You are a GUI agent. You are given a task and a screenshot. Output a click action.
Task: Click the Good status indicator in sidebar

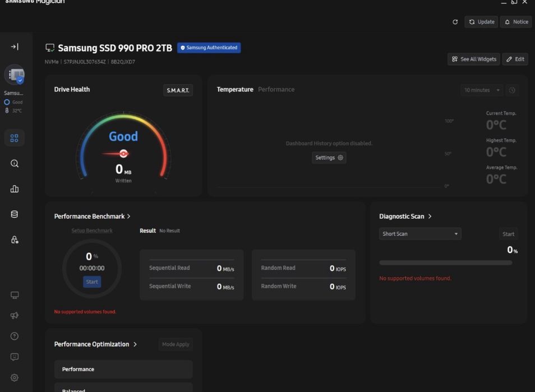pyautogui.click(x=13, y=102)
